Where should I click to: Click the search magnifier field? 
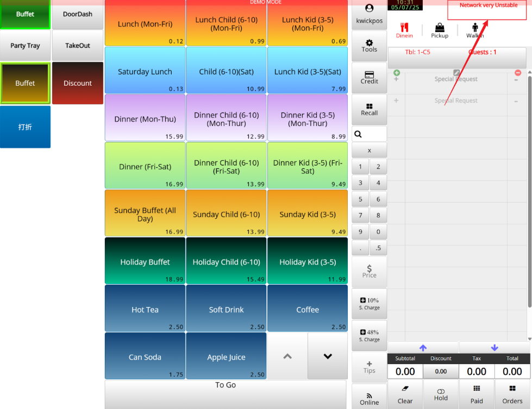click(369, 134)
